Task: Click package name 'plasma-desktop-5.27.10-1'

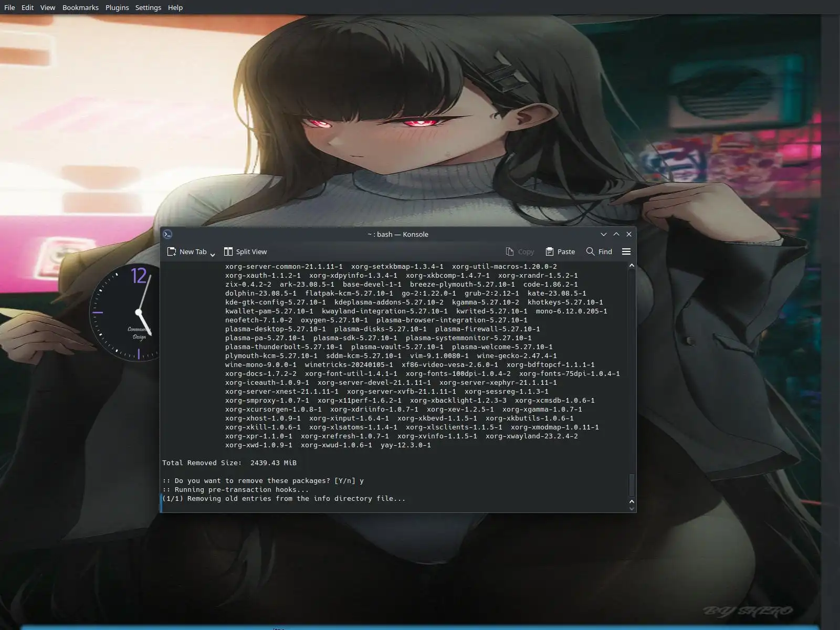Action: pos(276,329)
